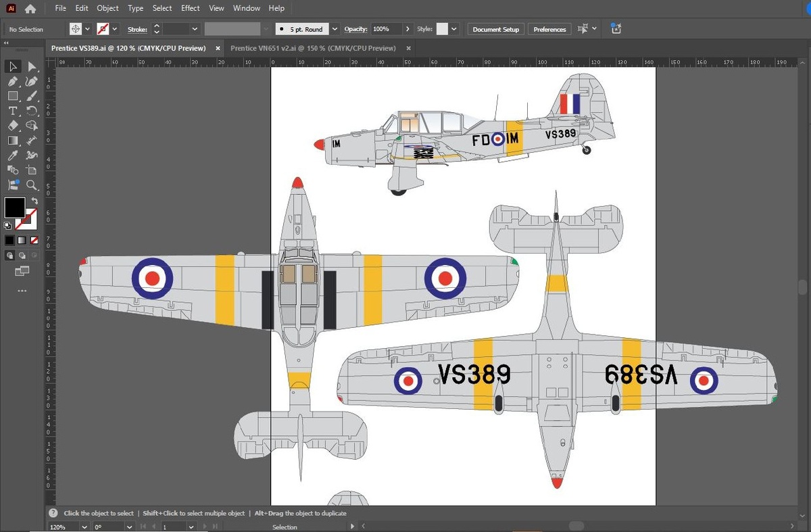Switch to Prentice VN651 v2.ai tab
The width and height of the screenshot is (811, 532).
pyautogui.click(x=312, y=48)
